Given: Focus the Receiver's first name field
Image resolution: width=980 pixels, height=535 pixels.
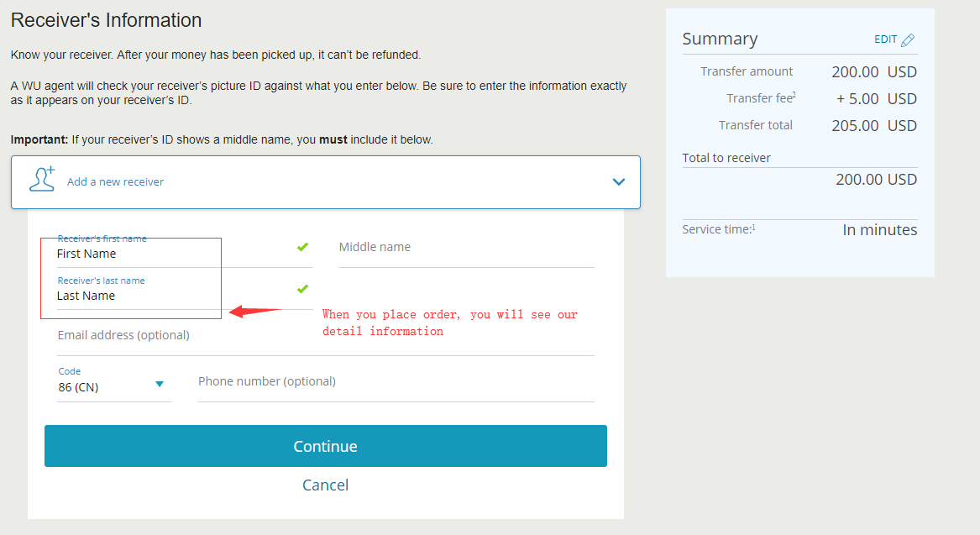Looking at the screenshot, I should click(x=185, y=249).
